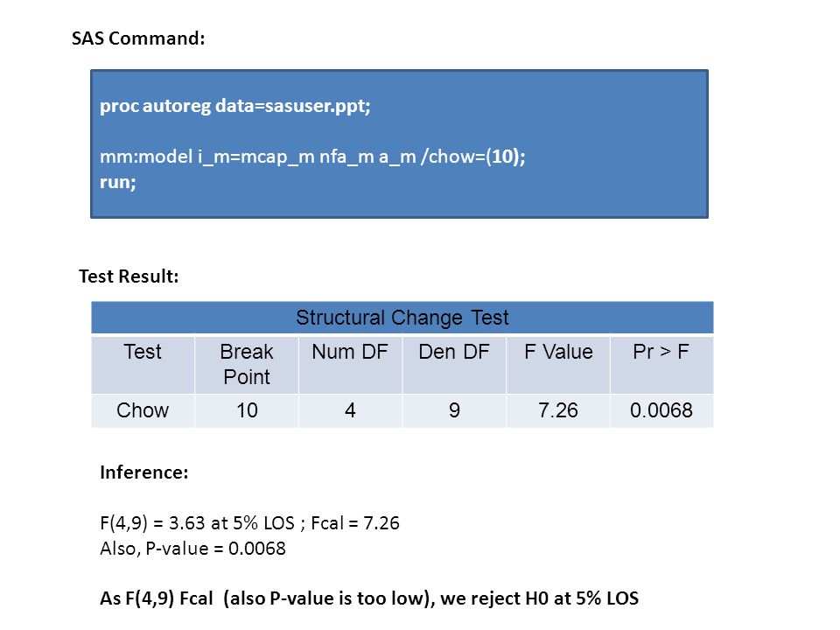Click the Den DF column header
This screenshot has width=840, height=630.
(x=454, y=365)
